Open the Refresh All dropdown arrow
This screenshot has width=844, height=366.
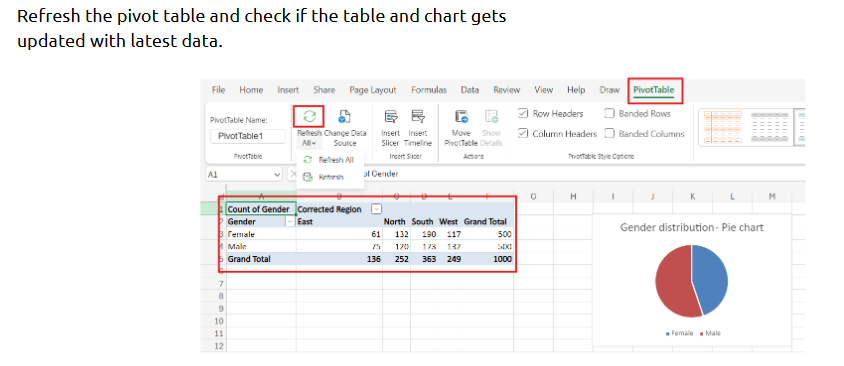point(314,143)
